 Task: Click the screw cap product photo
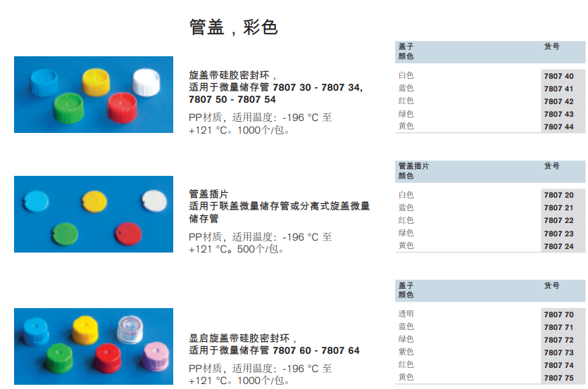(x=94, y=94)
